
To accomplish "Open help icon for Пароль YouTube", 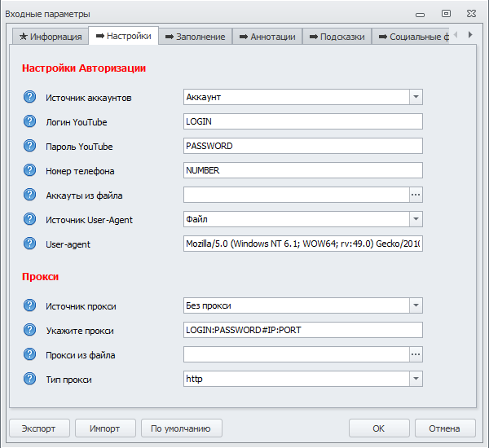I will (x=29, y=146).
